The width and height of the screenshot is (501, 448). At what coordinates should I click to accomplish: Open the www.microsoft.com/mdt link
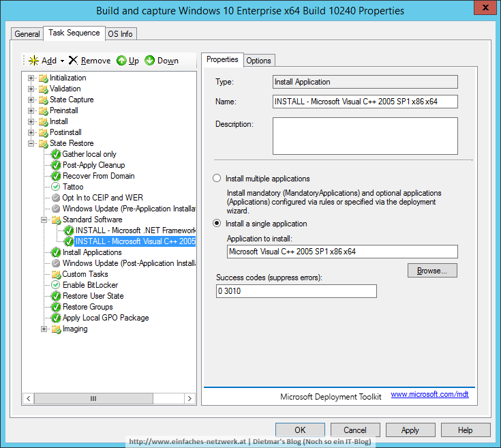pos(429,394)
